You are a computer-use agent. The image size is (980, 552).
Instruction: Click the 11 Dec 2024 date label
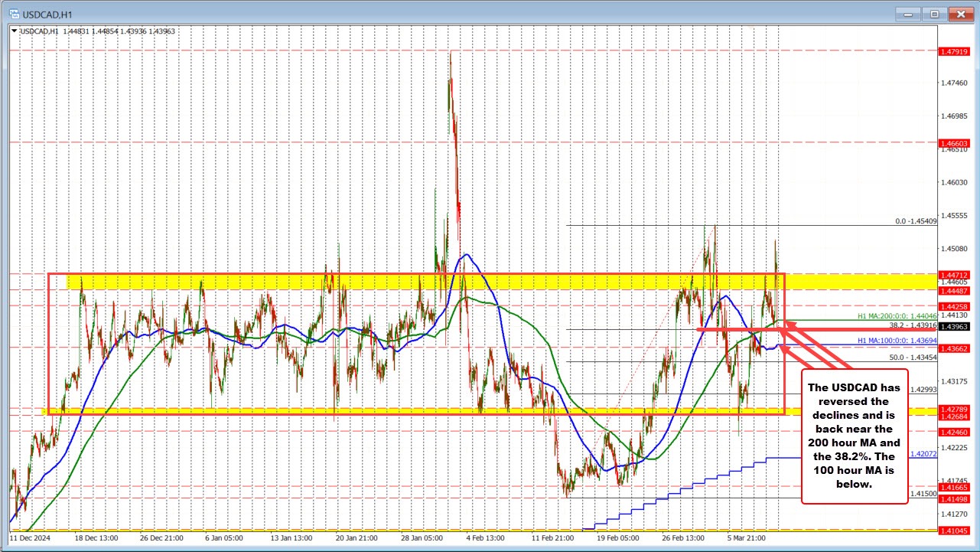coord(29,537)
